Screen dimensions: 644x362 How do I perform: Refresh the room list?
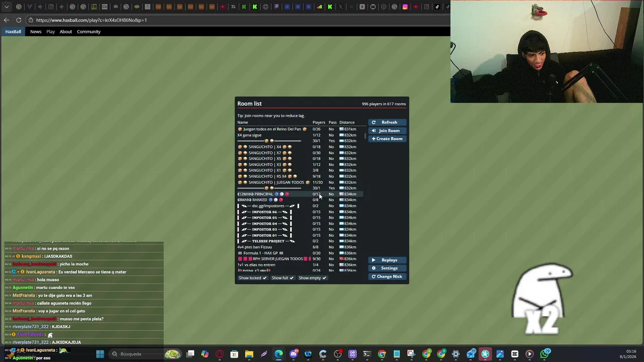click(x=387, y=122)
